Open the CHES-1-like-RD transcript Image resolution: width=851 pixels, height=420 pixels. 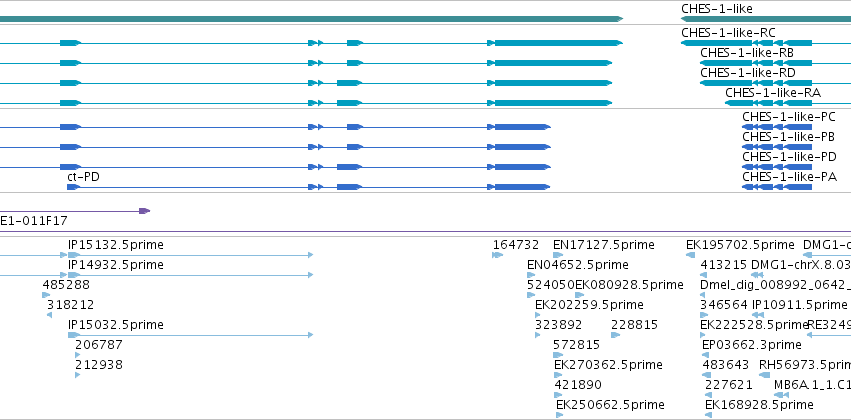coord(748,73)
